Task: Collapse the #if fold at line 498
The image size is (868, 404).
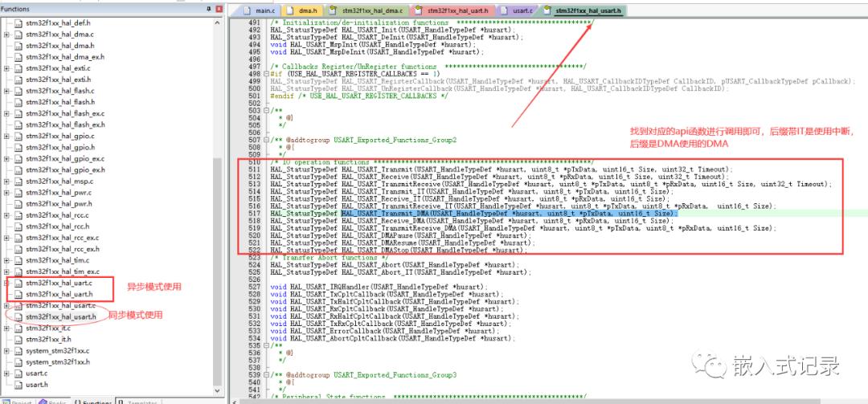Action: 266,74
